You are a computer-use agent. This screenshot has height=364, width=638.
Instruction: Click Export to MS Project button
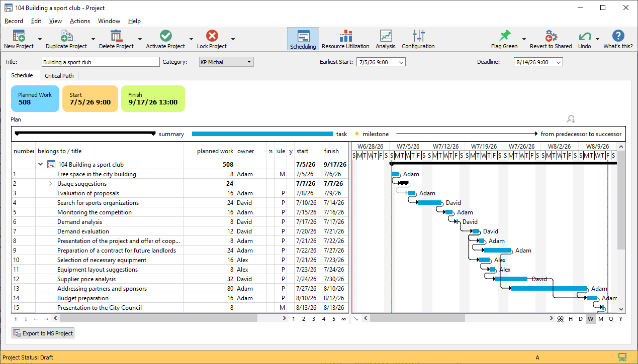click(x=43, y=333)
